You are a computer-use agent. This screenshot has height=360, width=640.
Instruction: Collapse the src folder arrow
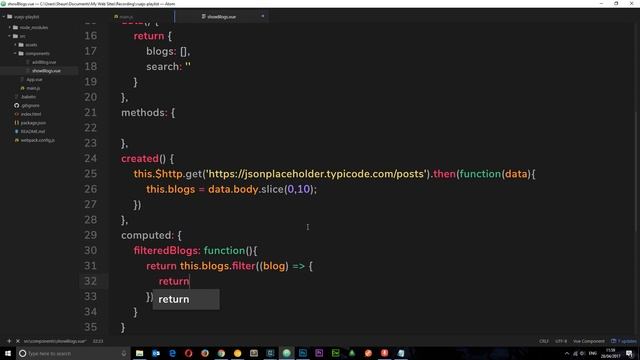click(9, 36)
